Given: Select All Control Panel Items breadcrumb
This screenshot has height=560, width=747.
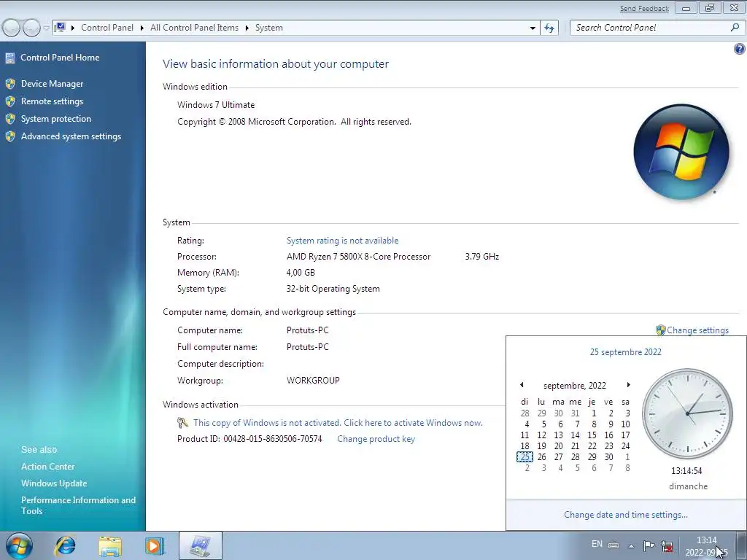Looking at the screenshot, I should tap(194, 28).
